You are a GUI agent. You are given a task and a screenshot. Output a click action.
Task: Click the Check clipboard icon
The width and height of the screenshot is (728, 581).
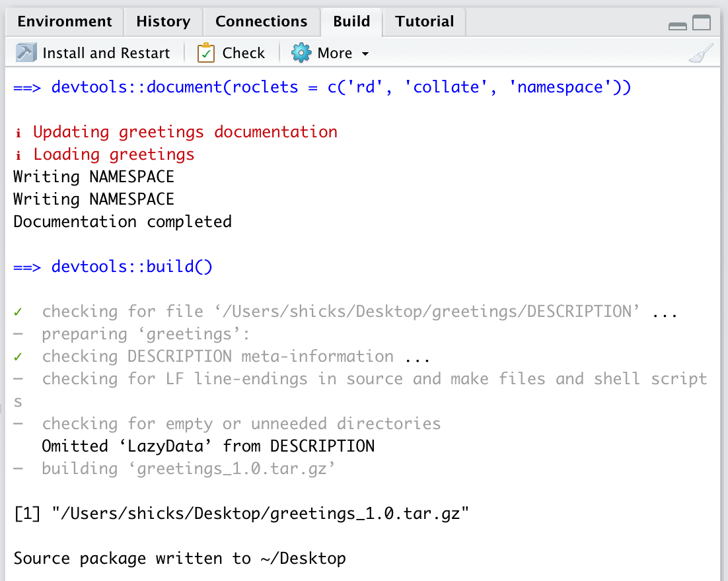click(x=206, y=53)
